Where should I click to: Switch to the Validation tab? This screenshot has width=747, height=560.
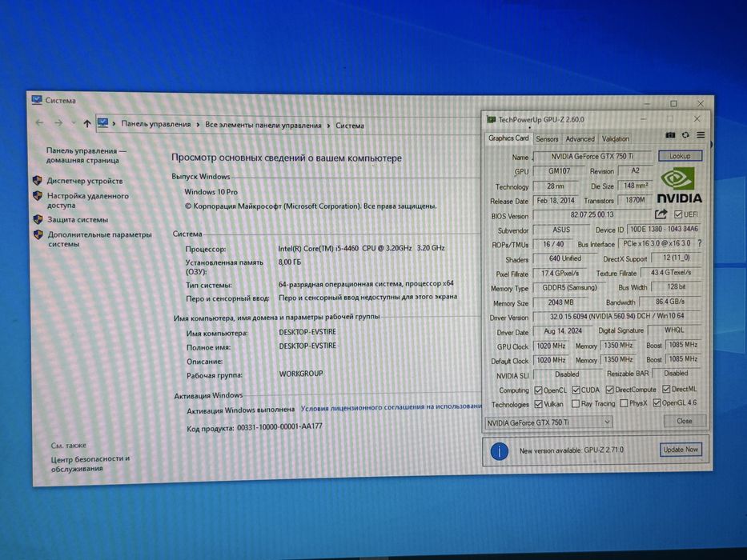(x=615, y=139)
